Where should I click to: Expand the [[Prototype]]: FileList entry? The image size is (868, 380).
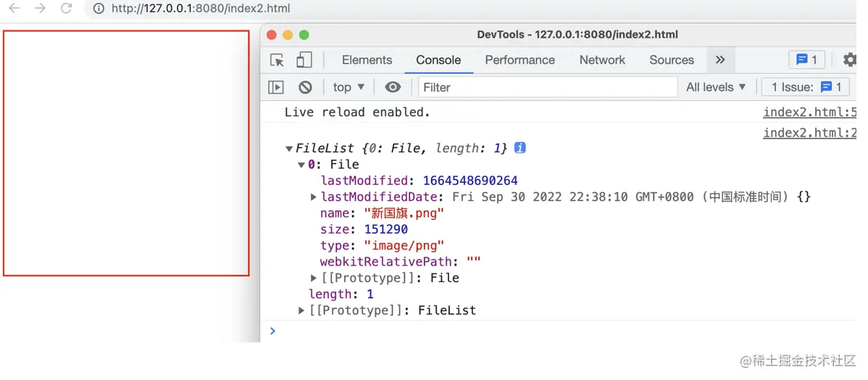(x=301, y=310)
